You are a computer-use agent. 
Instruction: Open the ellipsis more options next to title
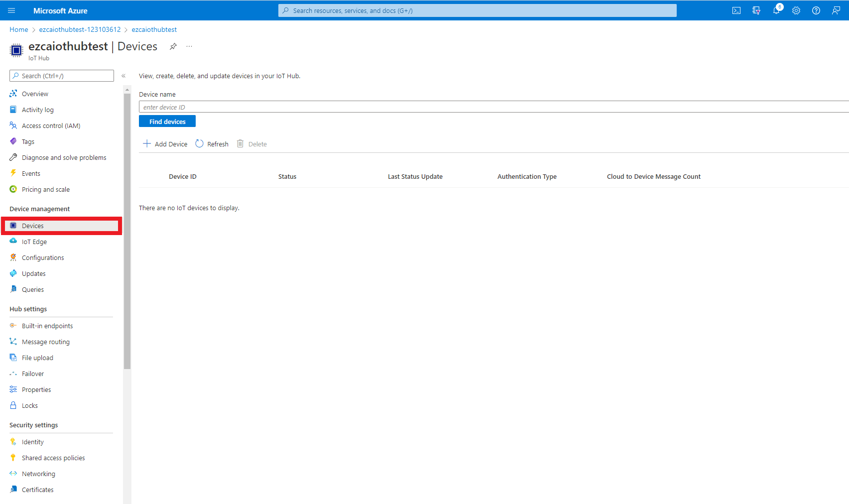coord(189,46)
